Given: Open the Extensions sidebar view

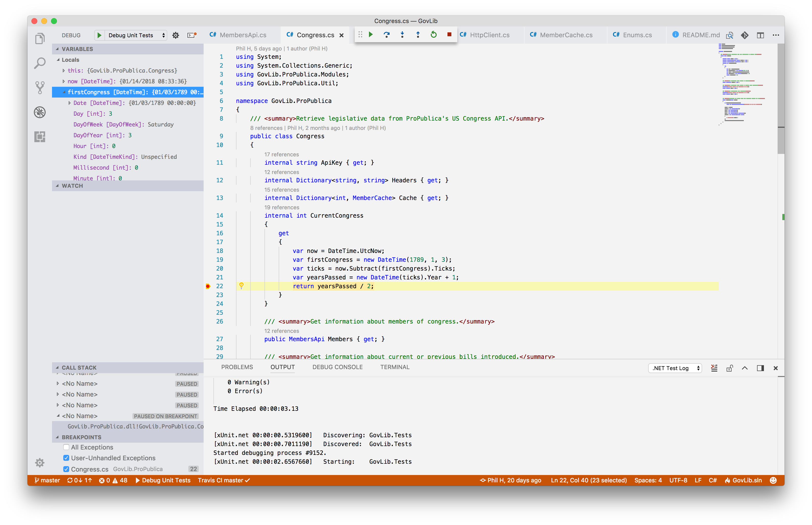Looking at the screenshot, I should pos(40,137).
